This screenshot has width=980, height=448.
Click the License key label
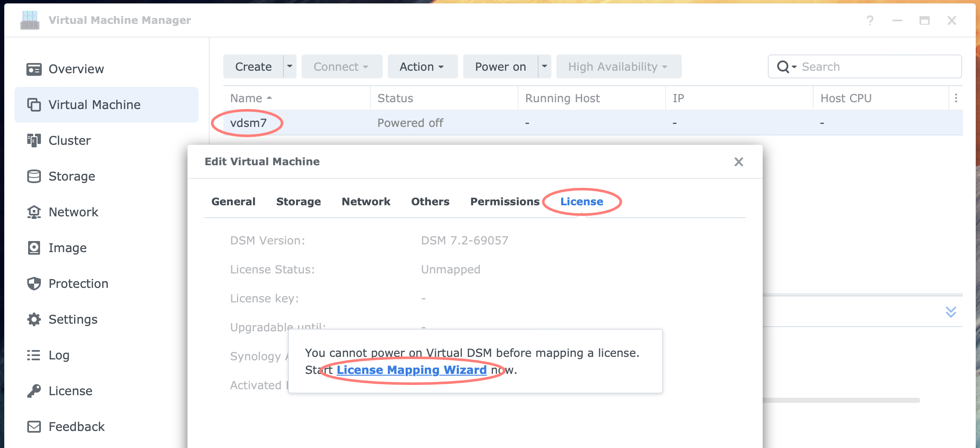click(x=264, y=299)
